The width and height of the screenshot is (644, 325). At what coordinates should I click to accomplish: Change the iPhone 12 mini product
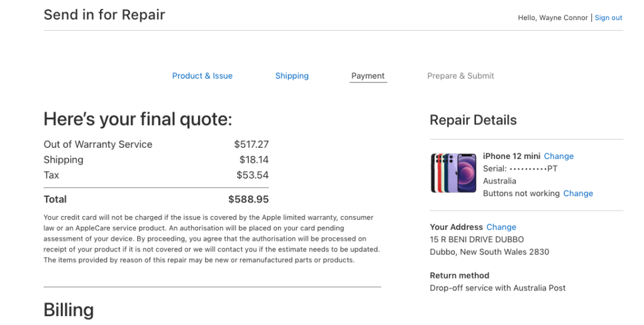[558, 157]
